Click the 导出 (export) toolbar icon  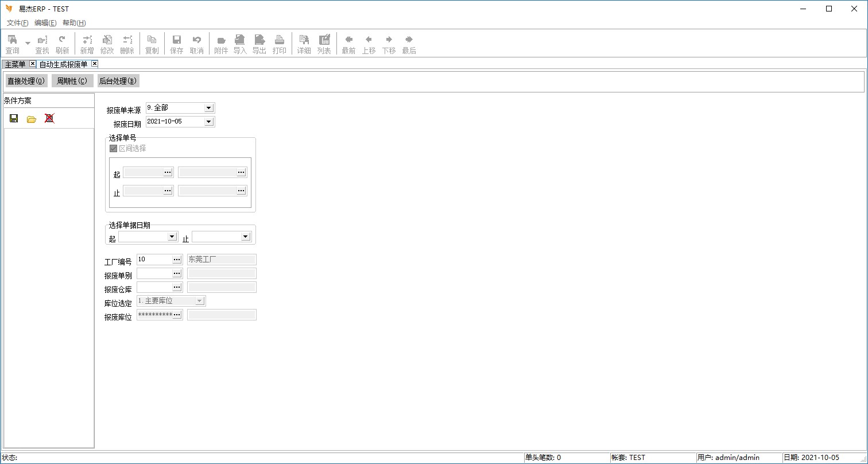(x=259, y=44)
